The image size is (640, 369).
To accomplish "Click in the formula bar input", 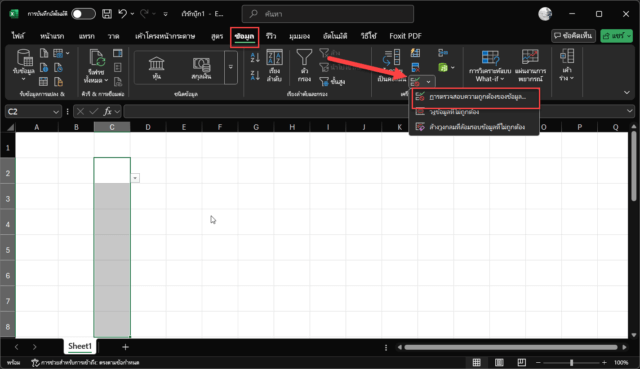I will 374,111.
